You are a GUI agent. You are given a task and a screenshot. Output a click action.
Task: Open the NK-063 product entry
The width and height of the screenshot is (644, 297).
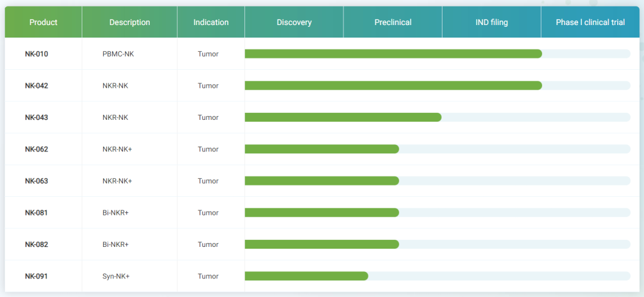click(x=36, y=181)
